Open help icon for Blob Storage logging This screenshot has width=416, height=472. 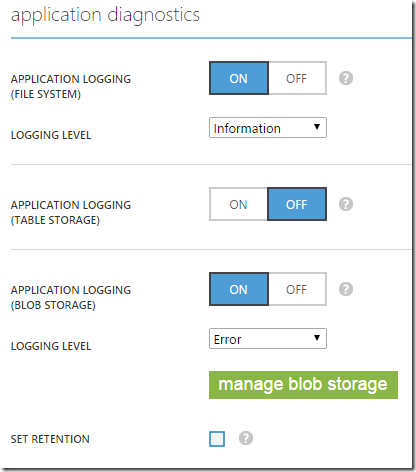click(x=346, y=289)
